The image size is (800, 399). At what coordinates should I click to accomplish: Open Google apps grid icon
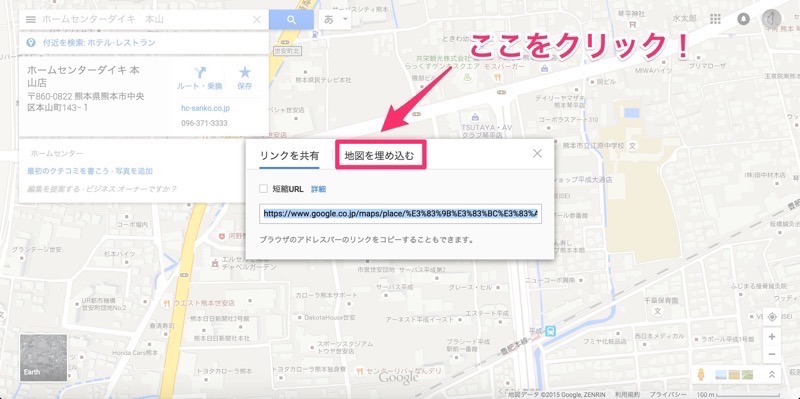[x=715, y=19]
